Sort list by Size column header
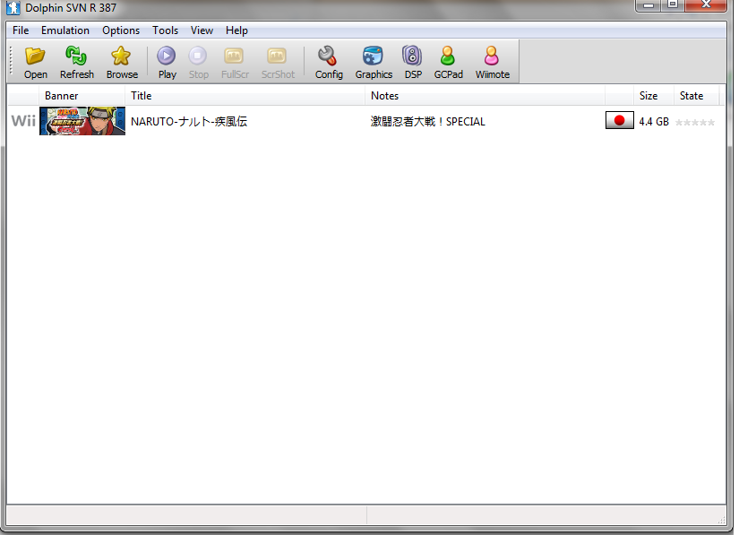The height and width of the screenshot is (535, 756). 654,96
